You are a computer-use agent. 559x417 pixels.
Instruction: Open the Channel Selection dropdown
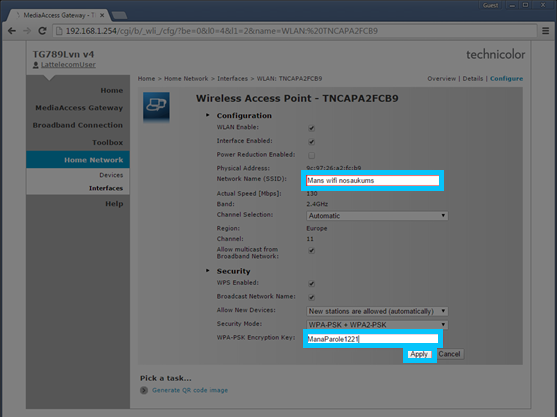(x=377, y=216)
